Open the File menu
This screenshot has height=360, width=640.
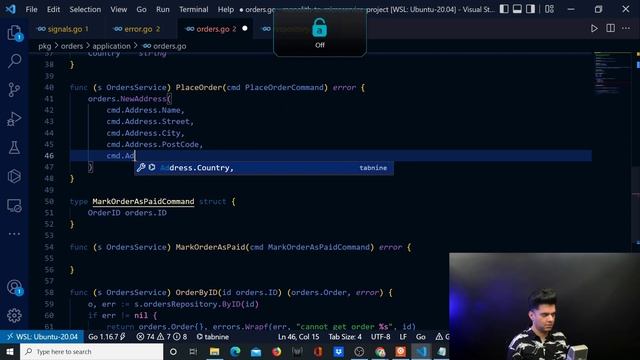(31, 9)
